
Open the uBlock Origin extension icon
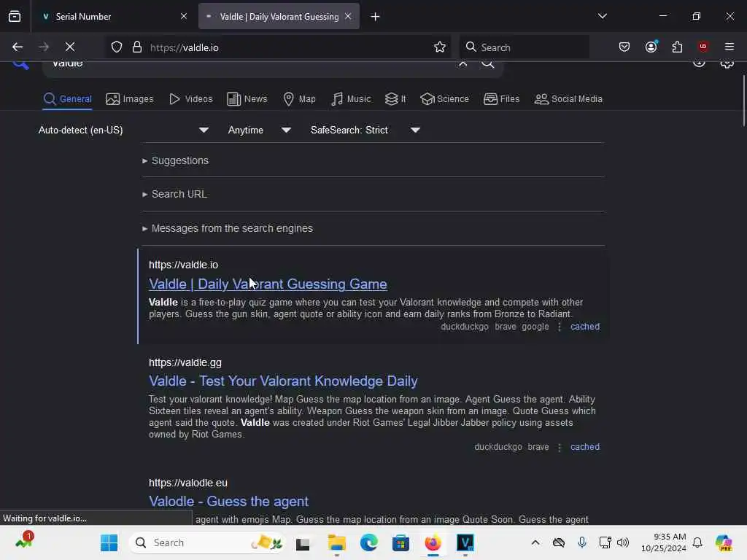pos(703,47)
